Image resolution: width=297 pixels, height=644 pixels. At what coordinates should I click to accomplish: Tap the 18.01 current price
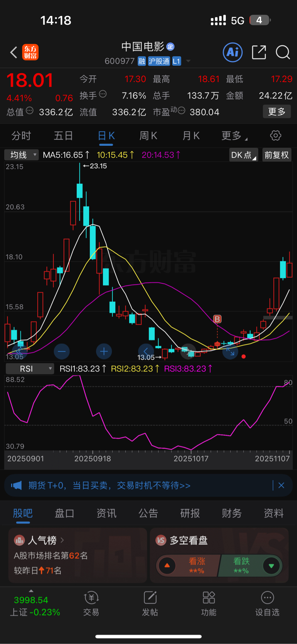[x=30, y=80]
